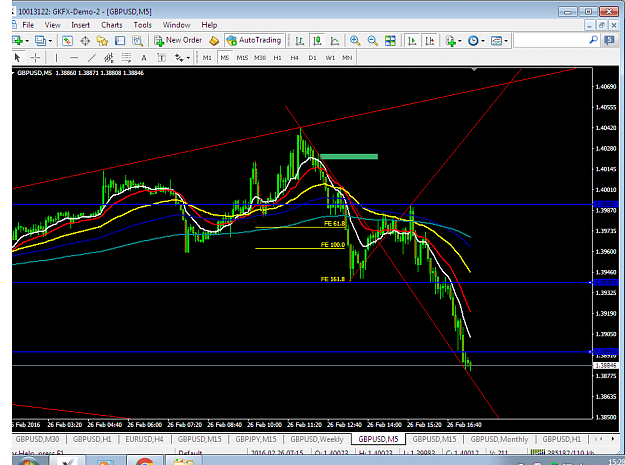Select the cursor arrow tool

click(x=17, y=58)
